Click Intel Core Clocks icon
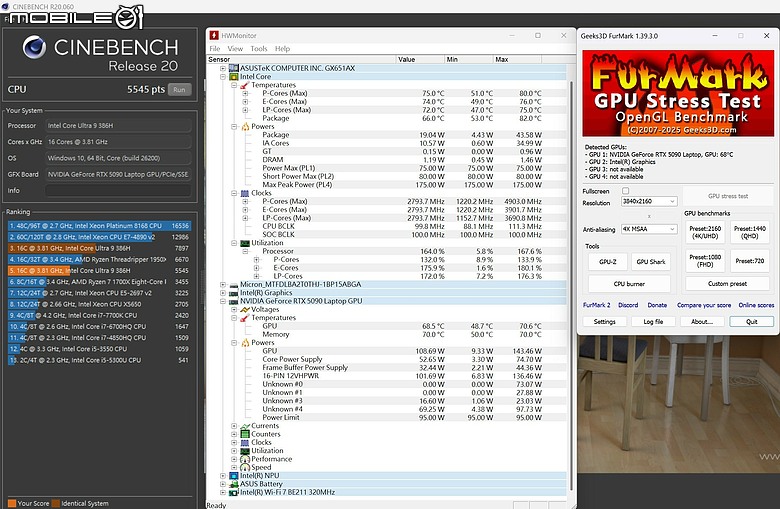 pyautogui.click(x=245, y=193)
